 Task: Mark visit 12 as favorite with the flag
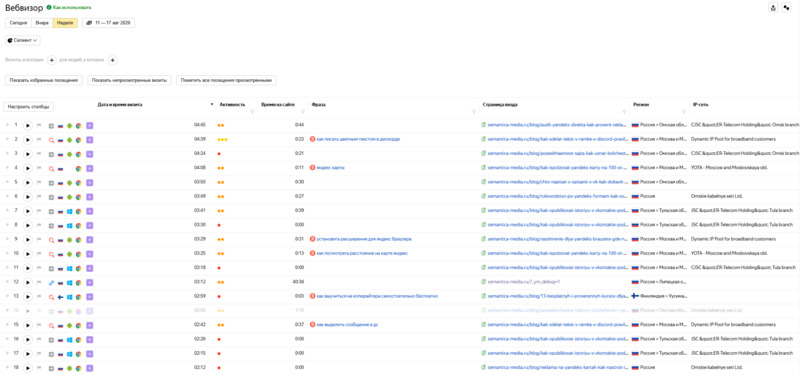click(39, 282)
